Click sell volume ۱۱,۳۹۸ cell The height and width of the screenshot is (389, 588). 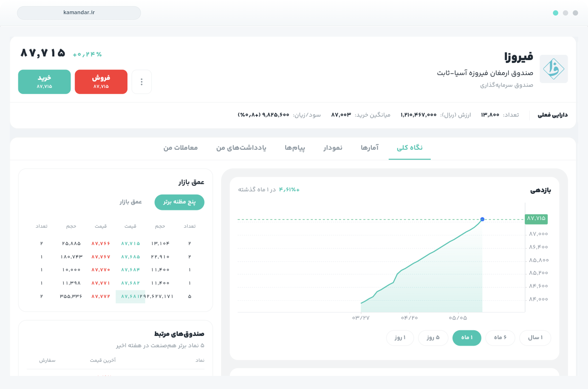click(71, 283)
